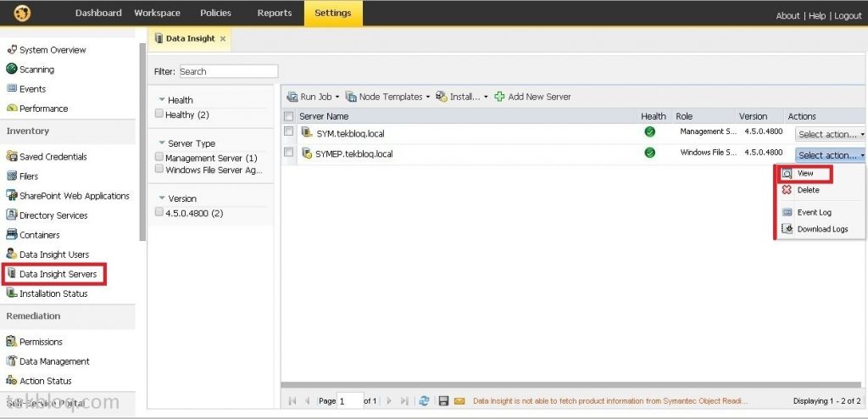Click the Filter search input field
Screen dimensions: 868x419
[229, 71]
